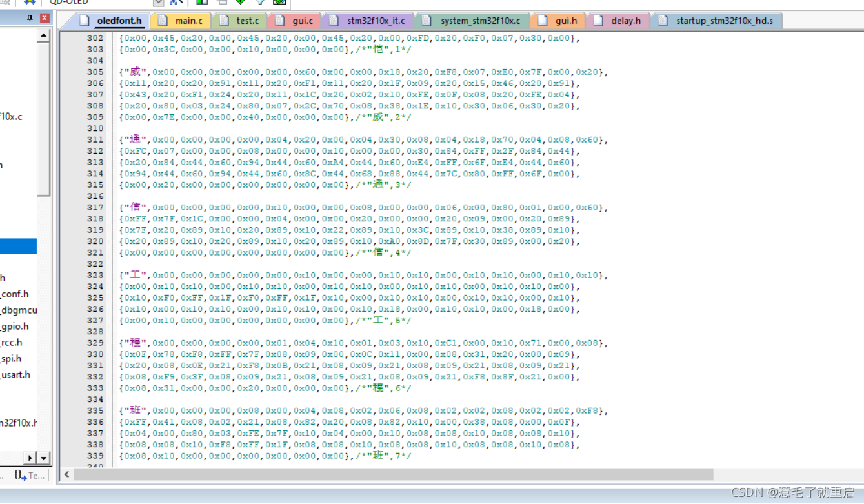Close the project panel with the red X
Viewport: 864px width, 504px height.
coord(45,18)
